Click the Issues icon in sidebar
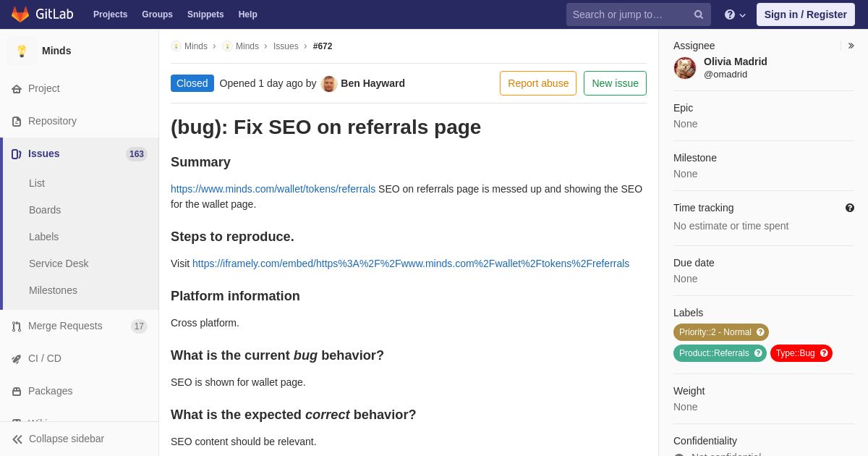The height and width of the screenshot is (456, 868). coord(17,154)
